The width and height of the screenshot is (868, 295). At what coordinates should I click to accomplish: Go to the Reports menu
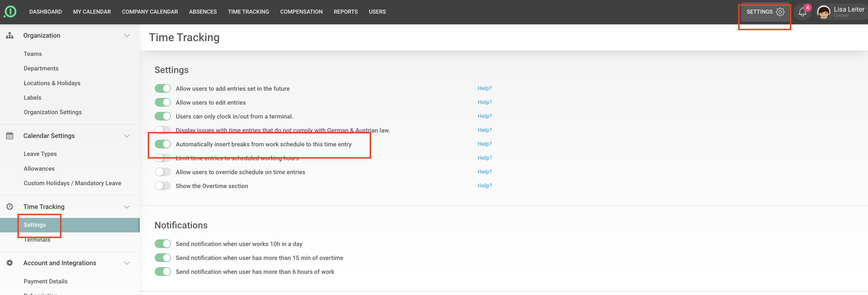pyautogui.click(x=345, y=12)
